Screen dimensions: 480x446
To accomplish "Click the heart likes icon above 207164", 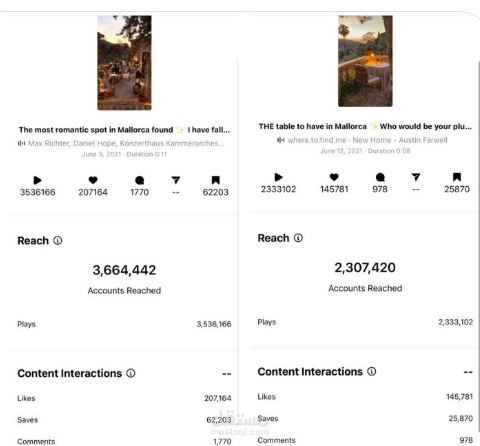I will click(93, 180).
